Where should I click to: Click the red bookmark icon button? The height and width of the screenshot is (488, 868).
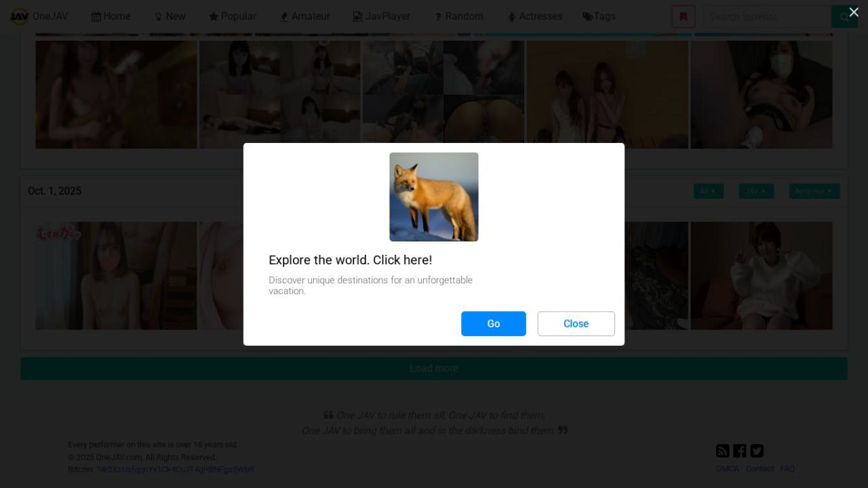point(683,16)
